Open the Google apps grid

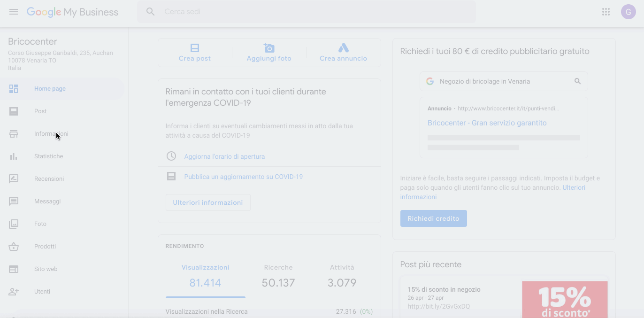[x=606, y=12]
